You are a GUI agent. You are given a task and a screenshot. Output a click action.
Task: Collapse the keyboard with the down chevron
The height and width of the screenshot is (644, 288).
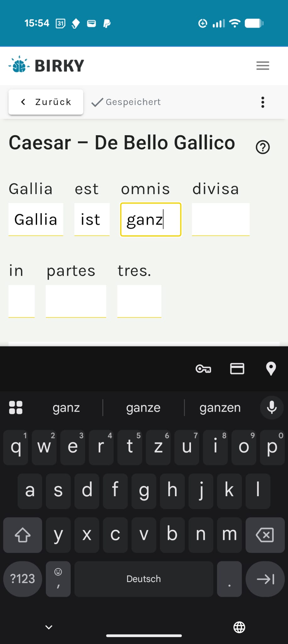48,627
